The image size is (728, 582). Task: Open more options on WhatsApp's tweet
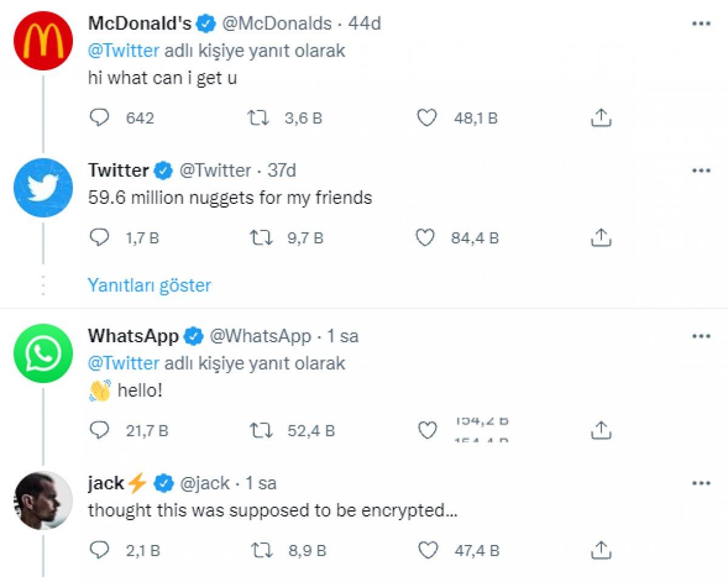(701, 336)
